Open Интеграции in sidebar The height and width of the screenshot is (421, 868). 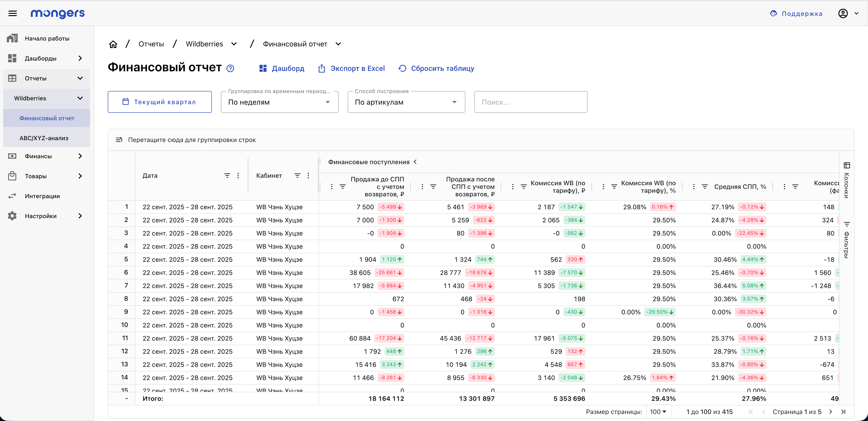(42, 196)
